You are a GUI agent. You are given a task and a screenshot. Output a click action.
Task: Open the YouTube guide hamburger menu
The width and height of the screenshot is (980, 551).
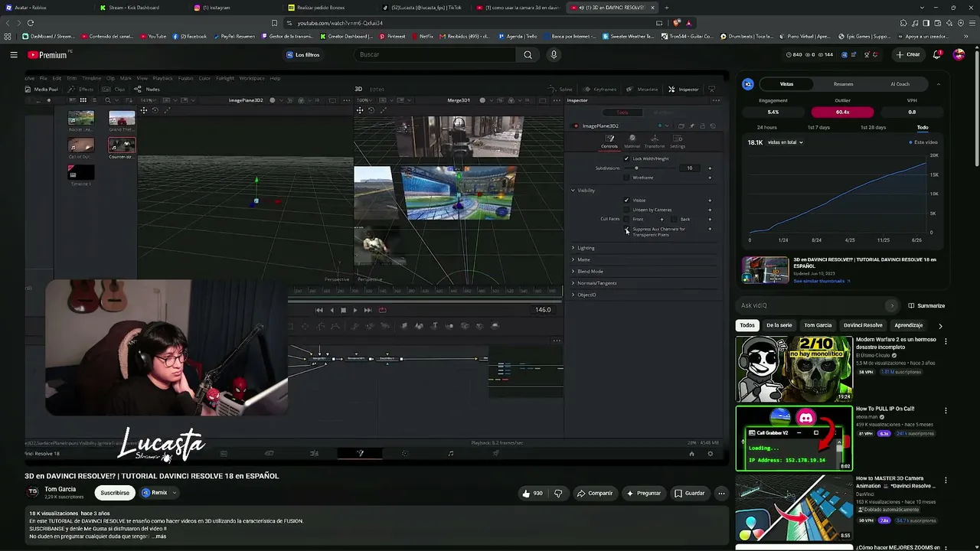coord(14,54)
